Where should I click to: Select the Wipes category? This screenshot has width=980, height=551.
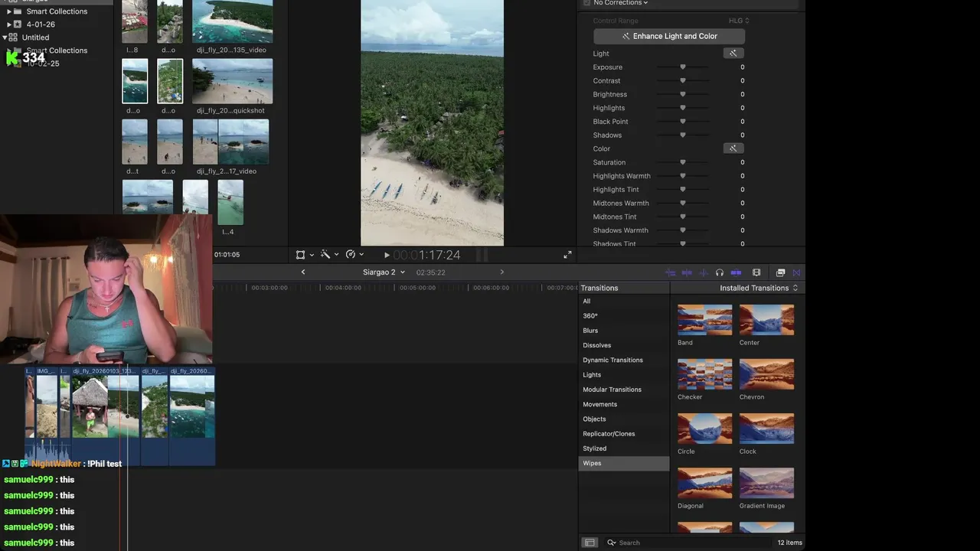tap(624, 463)
